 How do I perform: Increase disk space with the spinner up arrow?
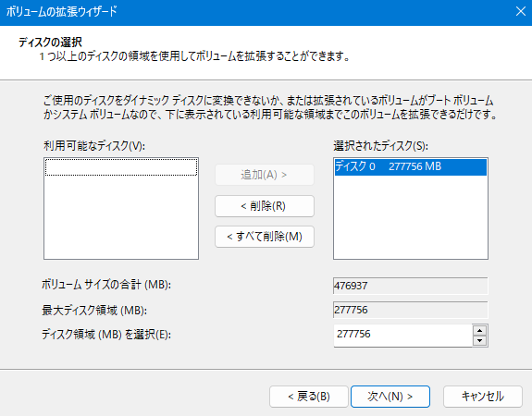[479, 331]
